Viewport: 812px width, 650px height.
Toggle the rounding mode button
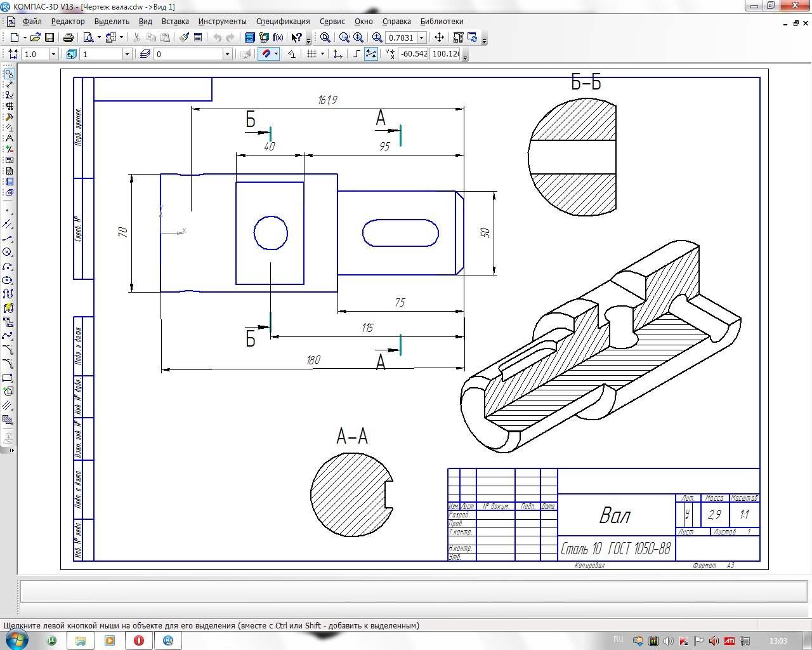[371, 54]
